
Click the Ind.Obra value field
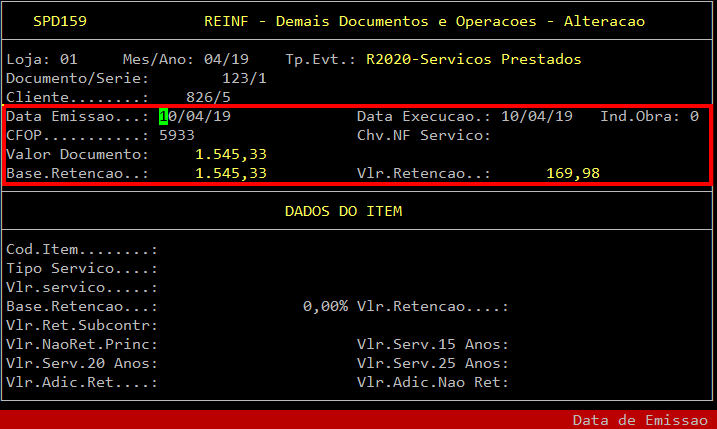click(x=693, y=117)
